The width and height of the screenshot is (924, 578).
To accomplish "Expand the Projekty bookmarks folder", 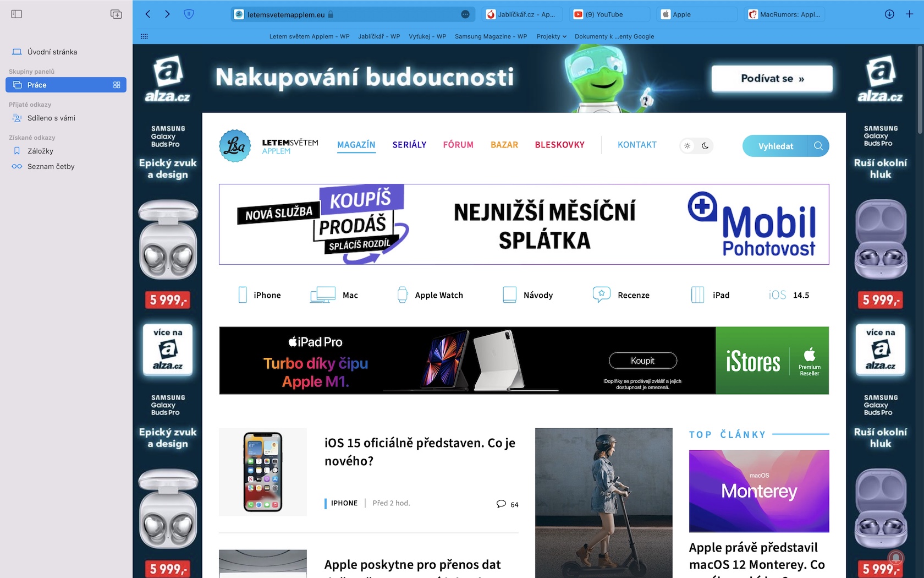I will pos(551,36).
